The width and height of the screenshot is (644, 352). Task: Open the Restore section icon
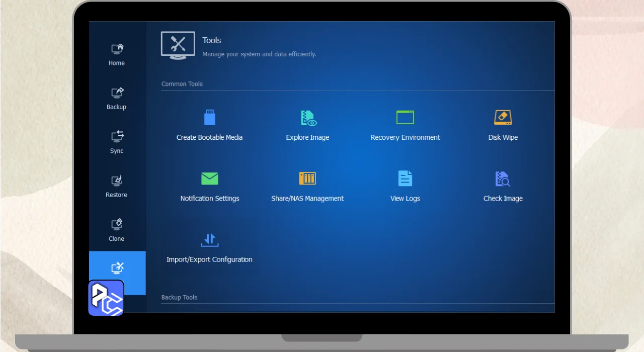click(x=117, y=180)
